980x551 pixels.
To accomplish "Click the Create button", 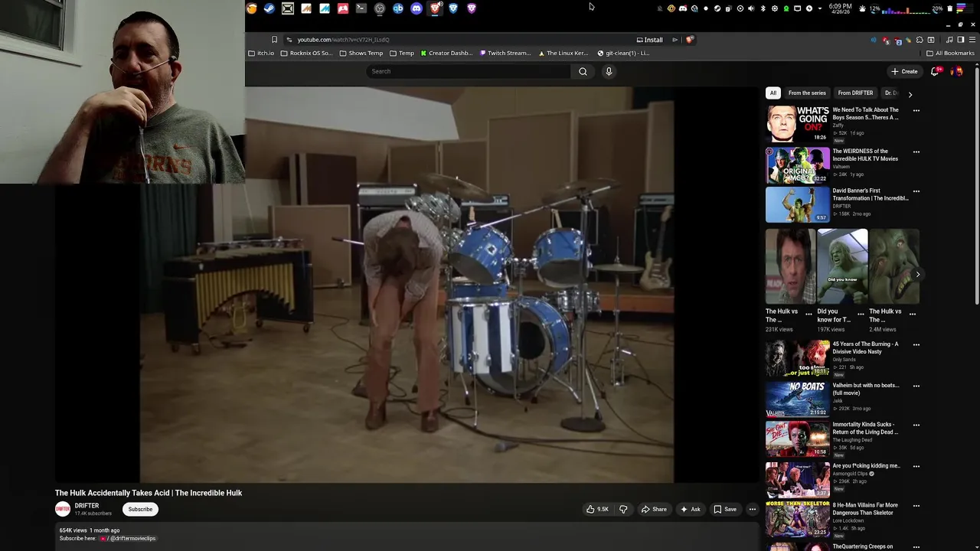I will [x=904, y=71].
